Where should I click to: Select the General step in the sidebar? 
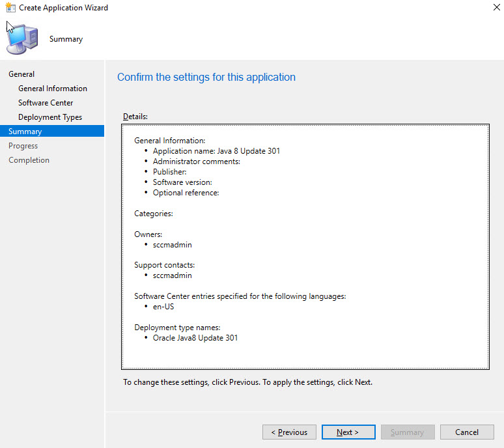(21, 74)
